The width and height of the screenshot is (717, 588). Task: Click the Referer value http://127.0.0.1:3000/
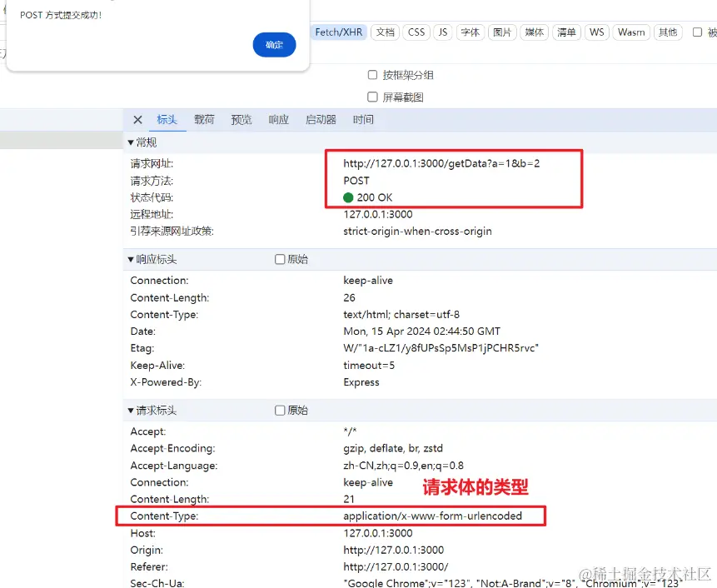tap(396, 567)
